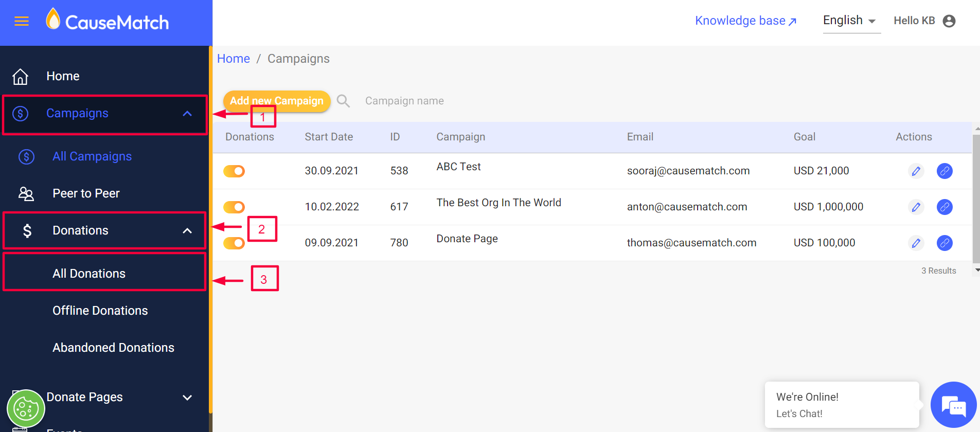
Task: Click the USD 100,000 goal value
Action: (x=824, y=243)
